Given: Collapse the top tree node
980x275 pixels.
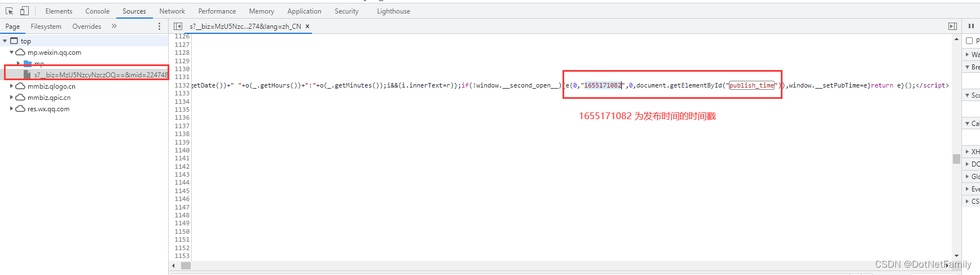Looking at the screenshot, I should click(5, 41).
